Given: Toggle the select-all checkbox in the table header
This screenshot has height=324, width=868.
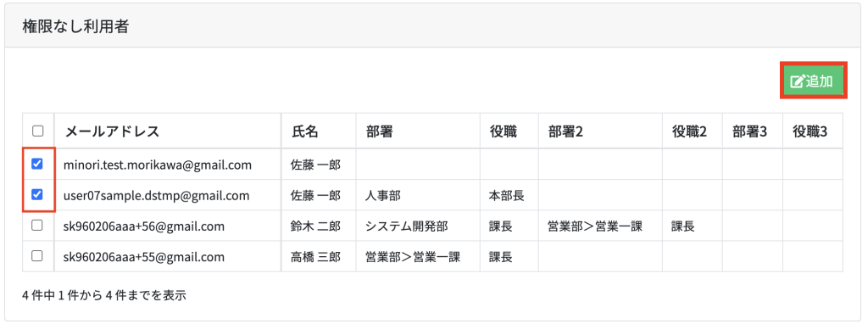Looking at the screenshot, I should click(x=37, y=131).
